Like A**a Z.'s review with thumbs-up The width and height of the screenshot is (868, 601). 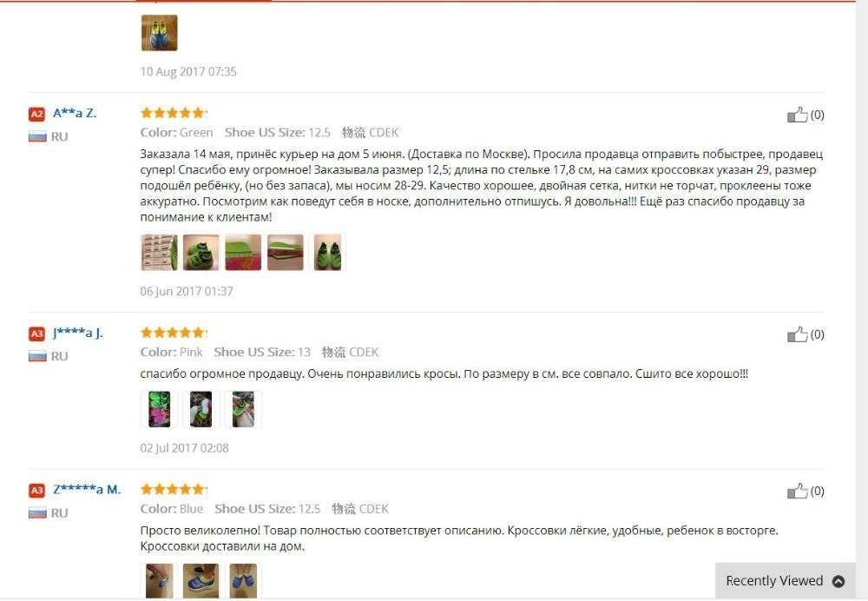coord(797,115)
